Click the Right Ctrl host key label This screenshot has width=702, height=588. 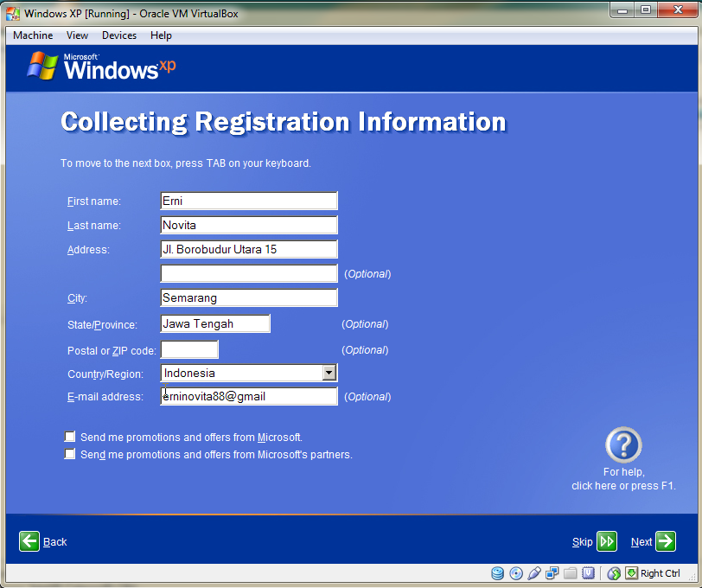pyautogui.click(x=660, y=573)
